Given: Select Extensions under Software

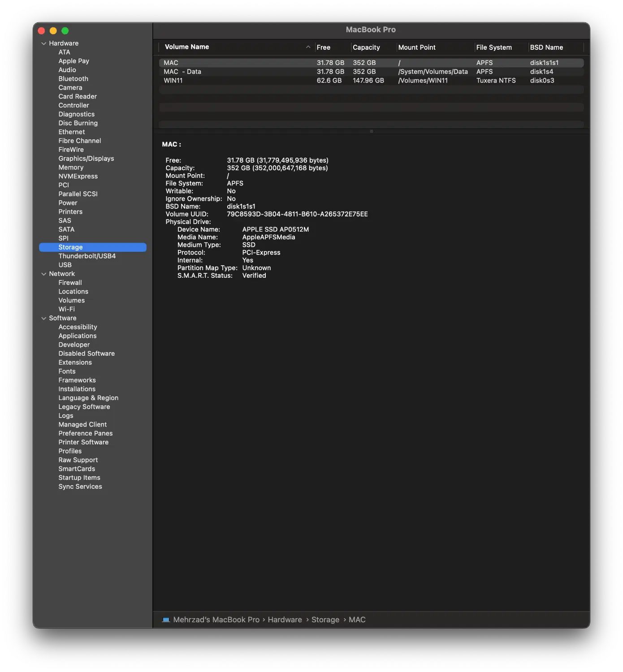Looking at the screenshot, I should tap(75, 363).
